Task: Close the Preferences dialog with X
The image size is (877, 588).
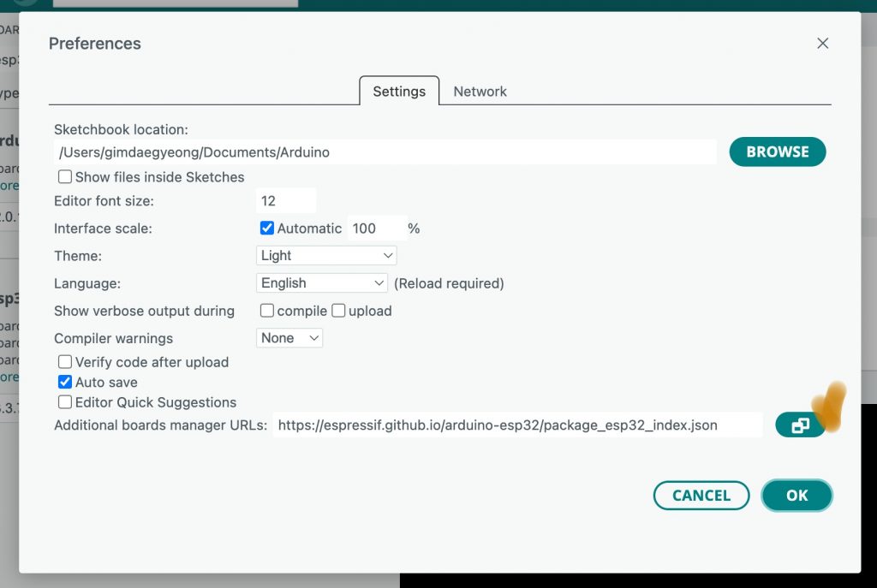Action: [x=822, y=44]
